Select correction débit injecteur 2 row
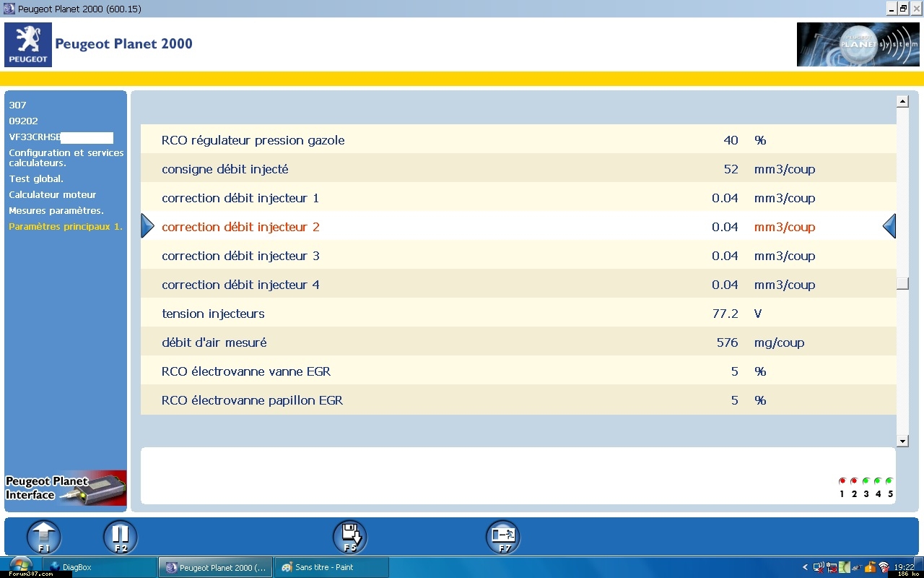This screenshot has width=924, height=578. click(x=518, y=226)
